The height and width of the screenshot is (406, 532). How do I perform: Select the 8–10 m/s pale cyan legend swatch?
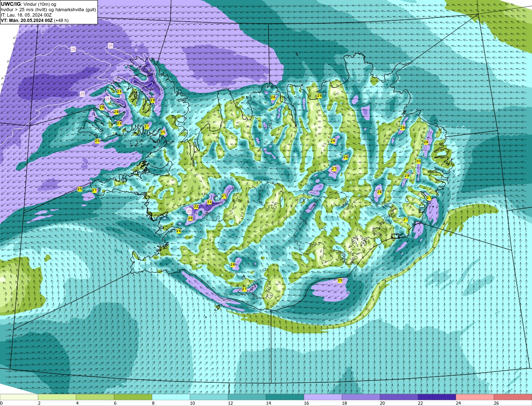click(171, 397)
